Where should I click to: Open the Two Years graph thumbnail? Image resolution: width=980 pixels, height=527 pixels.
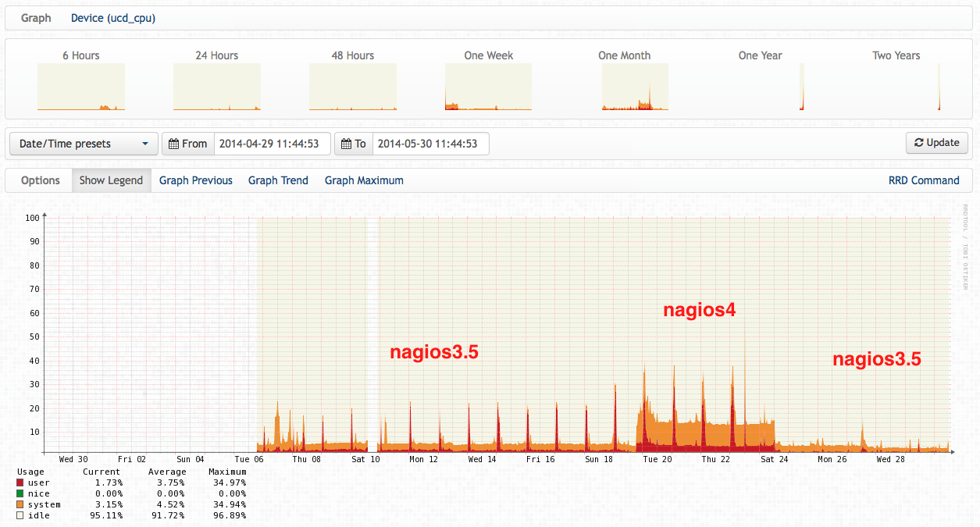coord(939,87)
